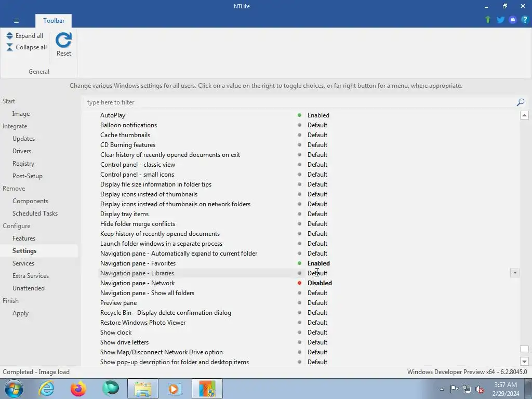Open the help question mark icon
The height and width of the screenshot is (399, 532).
[x=525, y=20]
